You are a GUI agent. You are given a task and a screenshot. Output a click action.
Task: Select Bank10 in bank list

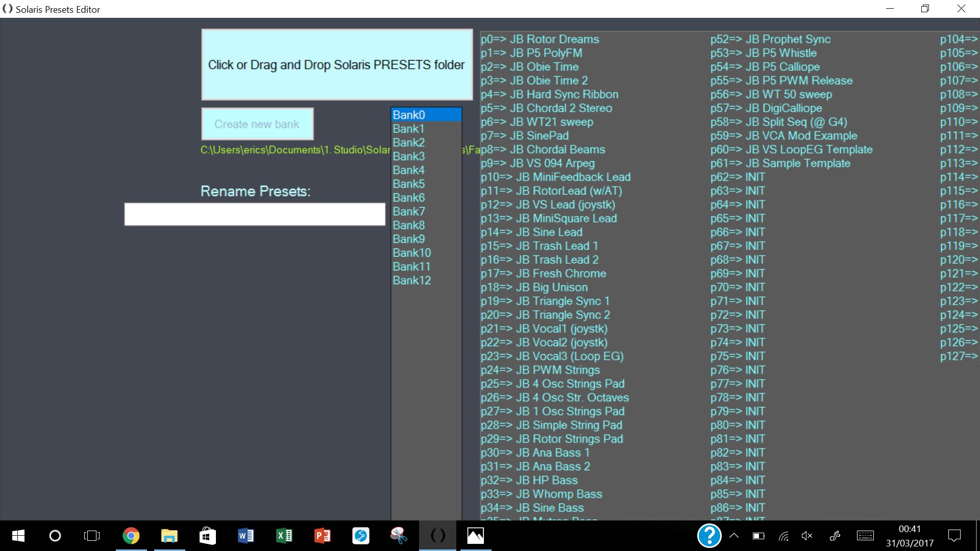click(x=426, y=253)
